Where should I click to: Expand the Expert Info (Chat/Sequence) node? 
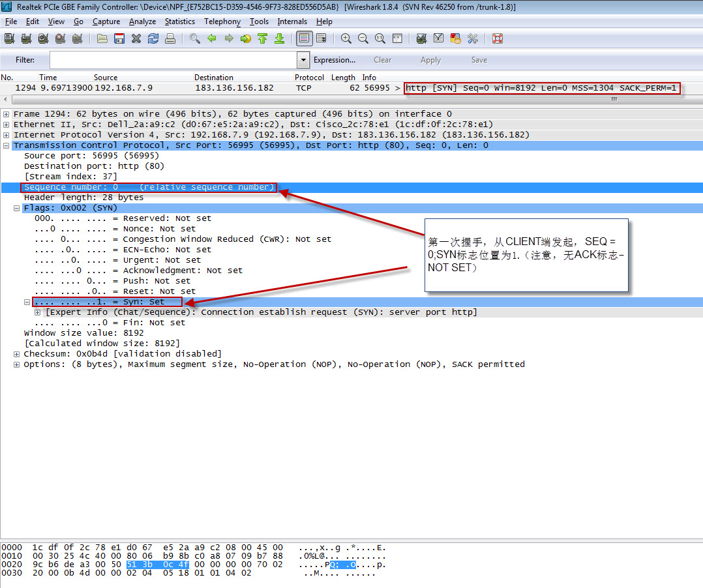pyautogui.click(x=38, y=312)
